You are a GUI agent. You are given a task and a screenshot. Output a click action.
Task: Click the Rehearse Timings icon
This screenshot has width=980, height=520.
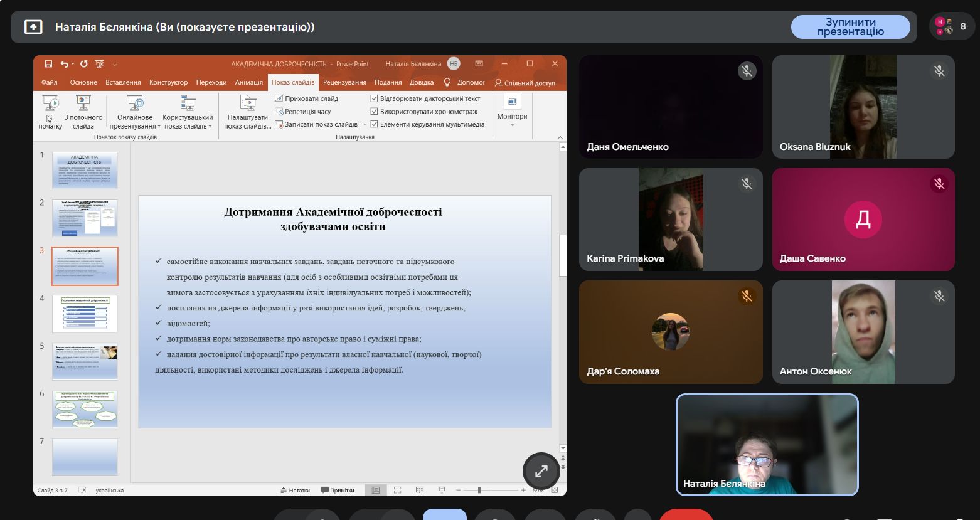pyautogui.click(x=279, y=112)
